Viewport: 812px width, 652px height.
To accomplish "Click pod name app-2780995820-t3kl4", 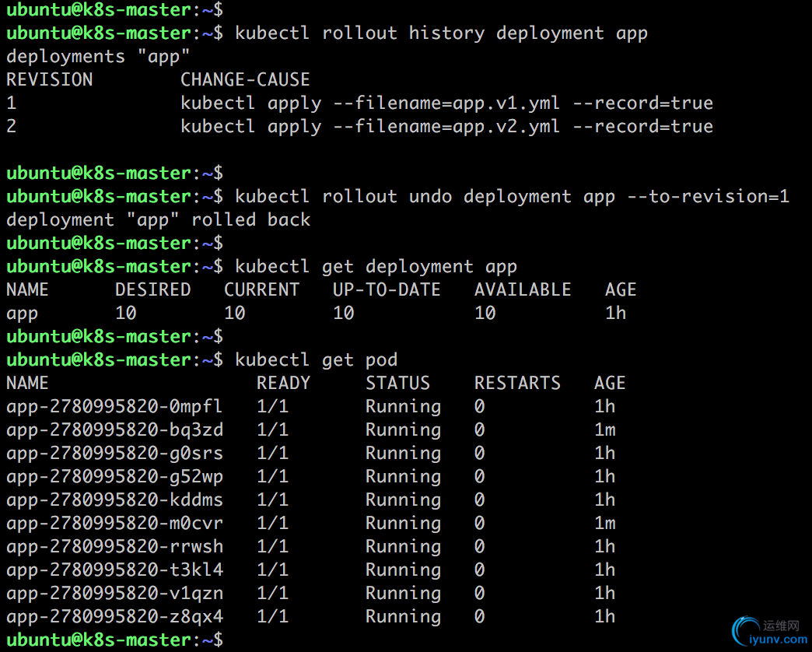I will click(114, 570).
